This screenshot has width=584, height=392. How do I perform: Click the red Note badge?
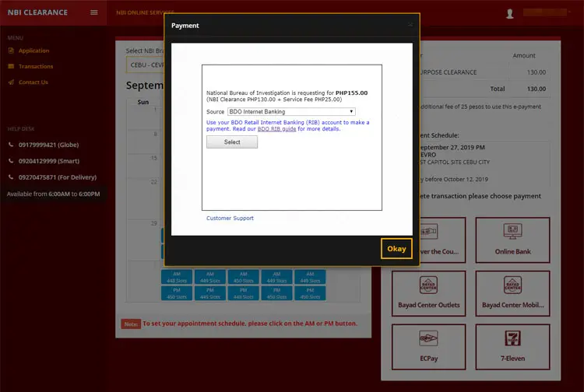[131, 324]
